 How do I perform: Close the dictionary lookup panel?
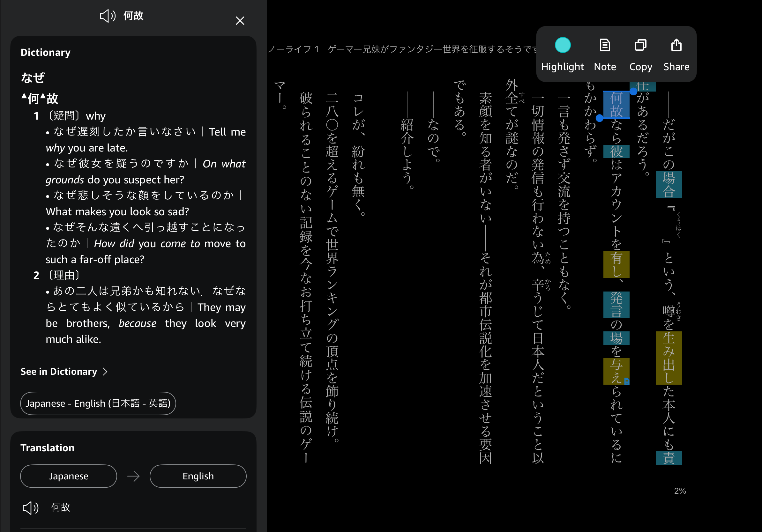240,21
